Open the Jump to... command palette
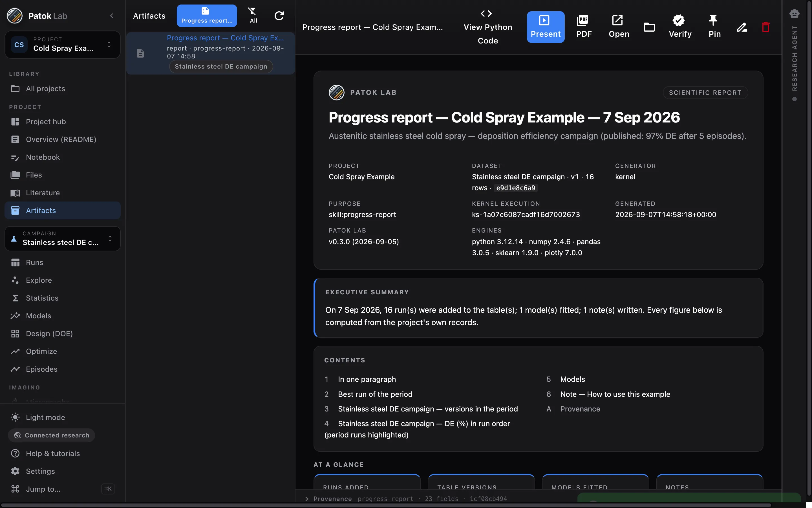This screenshot has height=508, width=812. click(62, 489)
